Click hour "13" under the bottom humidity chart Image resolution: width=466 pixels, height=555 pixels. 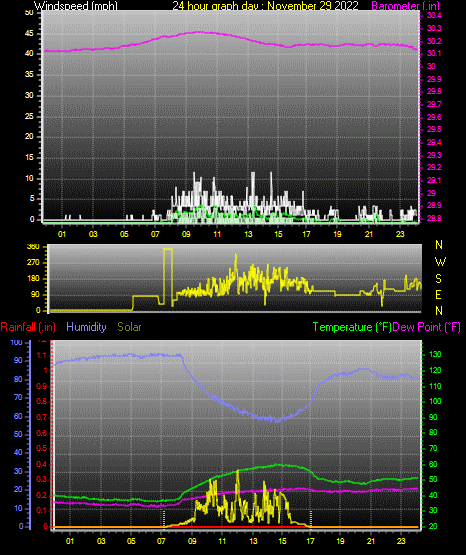point(253,541)
